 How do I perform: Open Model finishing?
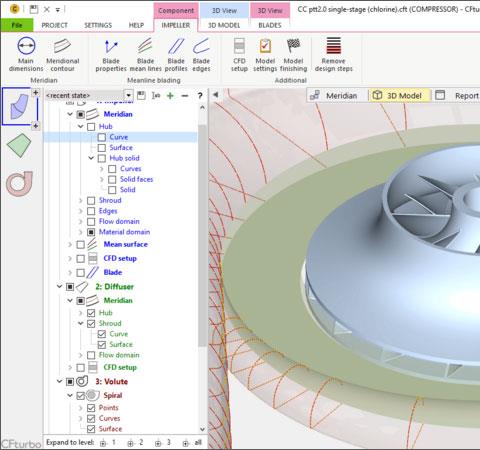coord(293,54)
